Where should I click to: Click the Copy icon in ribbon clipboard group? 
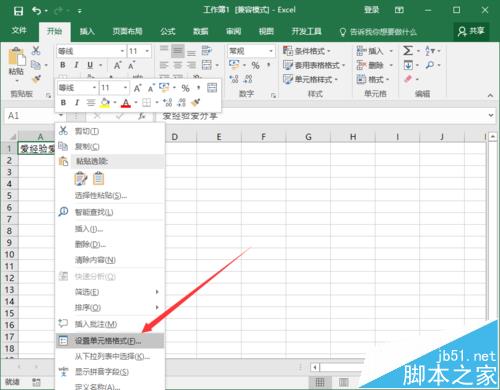pyautogui.click(x=36, y=65)
